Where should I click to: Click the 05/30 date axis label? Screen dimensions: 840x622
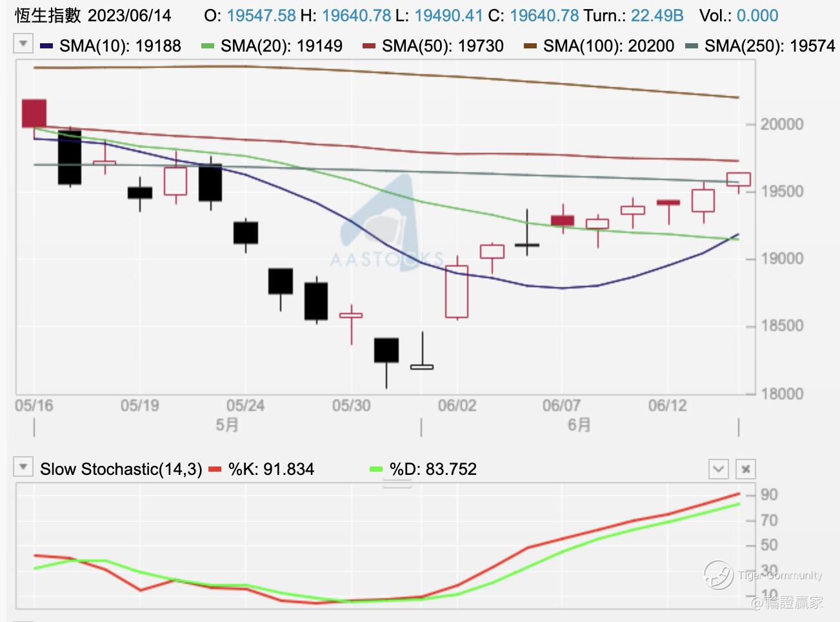point(352,406)
